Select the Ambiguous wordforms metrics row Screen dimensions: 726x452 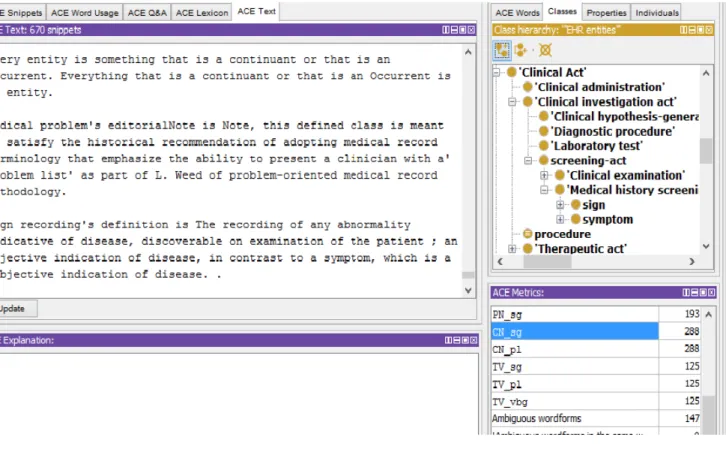tap(596, 419)
